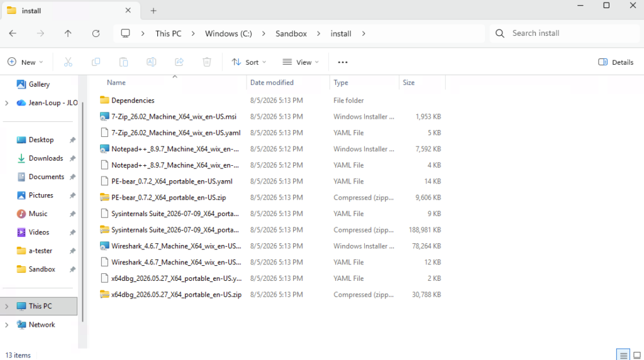The width and height of the screenshot is (644, 360).
Task: Select the PE-bear zip archive icon
Action: point(105,197)
